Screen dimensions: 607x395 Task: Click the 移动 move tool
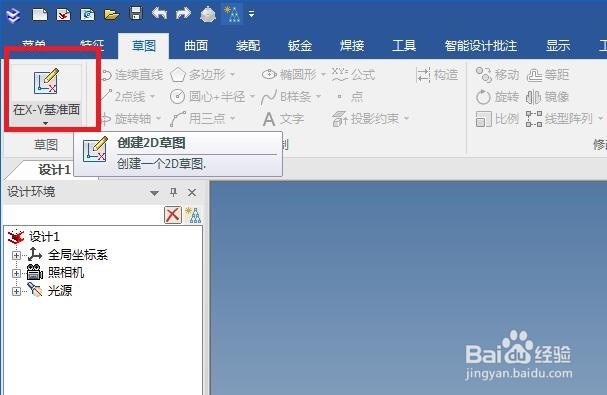point(497,74)
